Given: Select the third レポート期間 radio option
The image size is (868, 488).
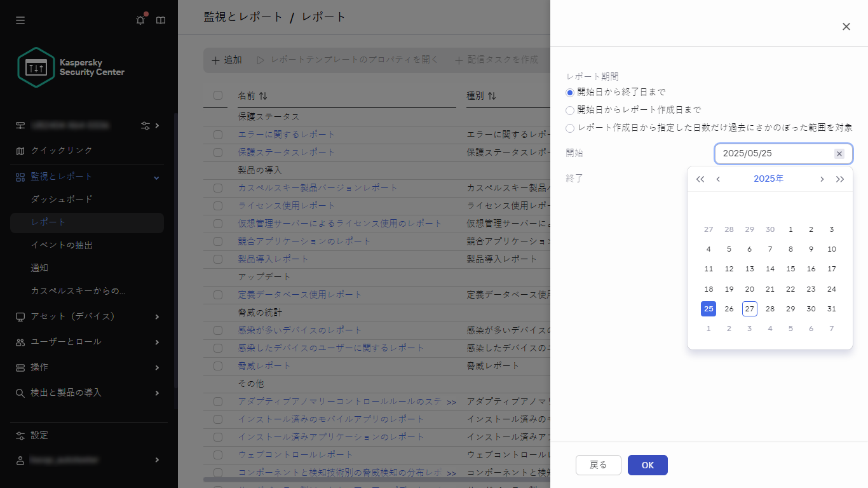Looking at the screenshot, I should coord(569,128).
